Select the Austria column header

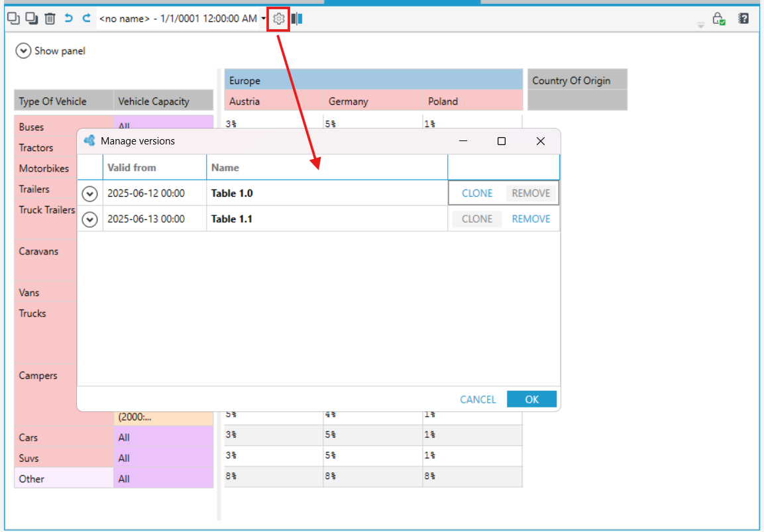(274, 101)
